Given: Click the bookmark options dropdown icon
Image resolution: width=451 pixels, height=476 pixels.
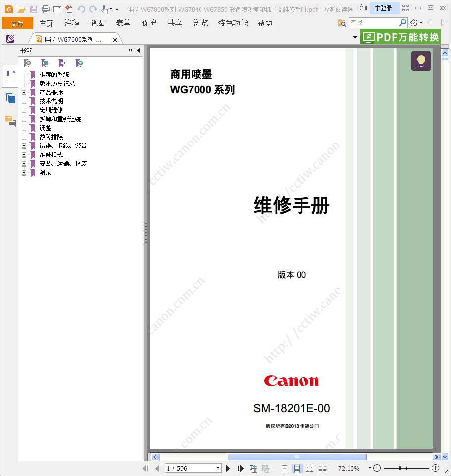Looking at the screenshot, I should pyautogui.click(x=79, y=63).
